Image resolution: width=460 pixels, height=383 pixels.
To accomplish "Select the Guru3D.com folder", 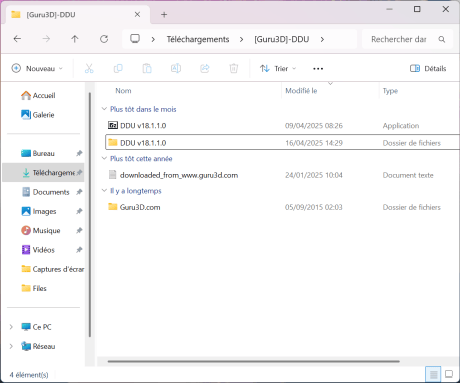I will (x=282, y=207).
